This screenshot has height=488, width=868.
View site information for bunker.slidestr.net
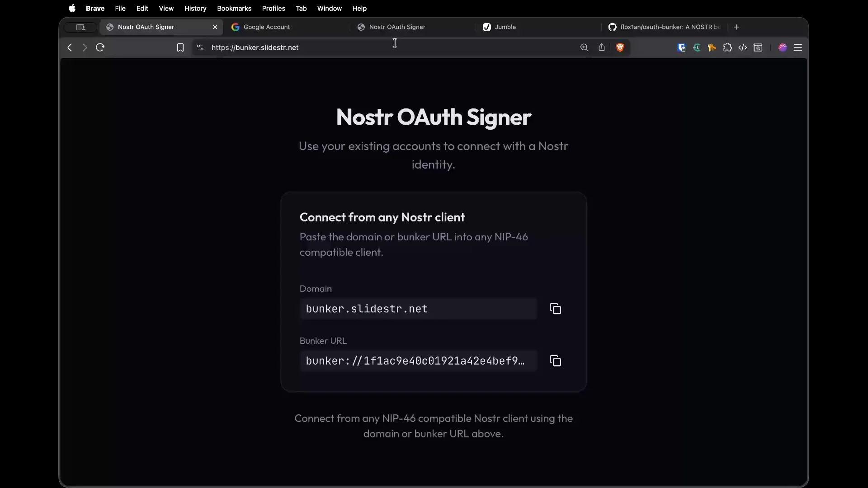coord(200,47)
